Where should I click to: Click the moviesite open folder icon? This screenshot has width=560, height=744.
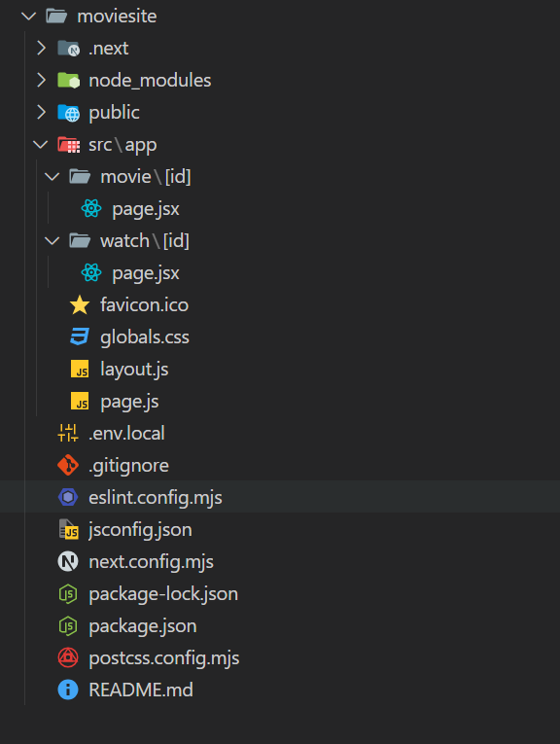(x=56, y=17)
